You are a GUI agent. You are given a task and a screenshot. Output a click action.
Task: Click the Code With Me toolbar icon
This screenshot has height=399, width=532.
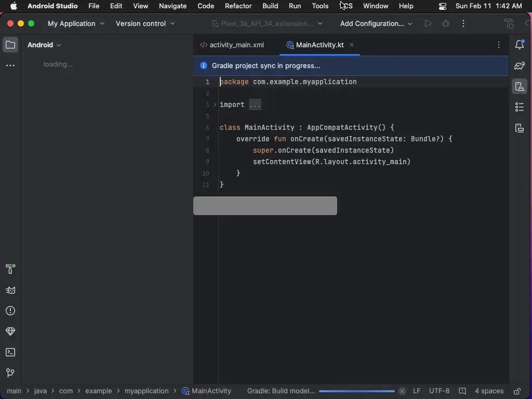508,23
